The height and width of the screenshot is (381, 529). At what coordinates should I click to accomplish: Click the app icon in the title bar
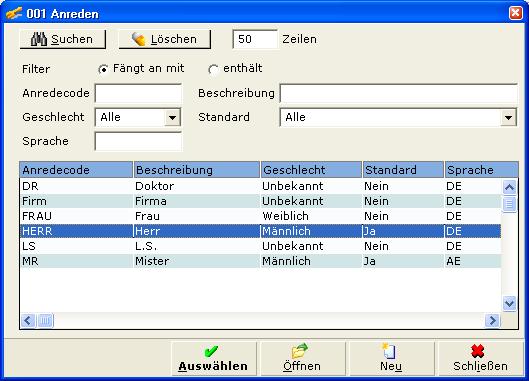coord(14,13)
